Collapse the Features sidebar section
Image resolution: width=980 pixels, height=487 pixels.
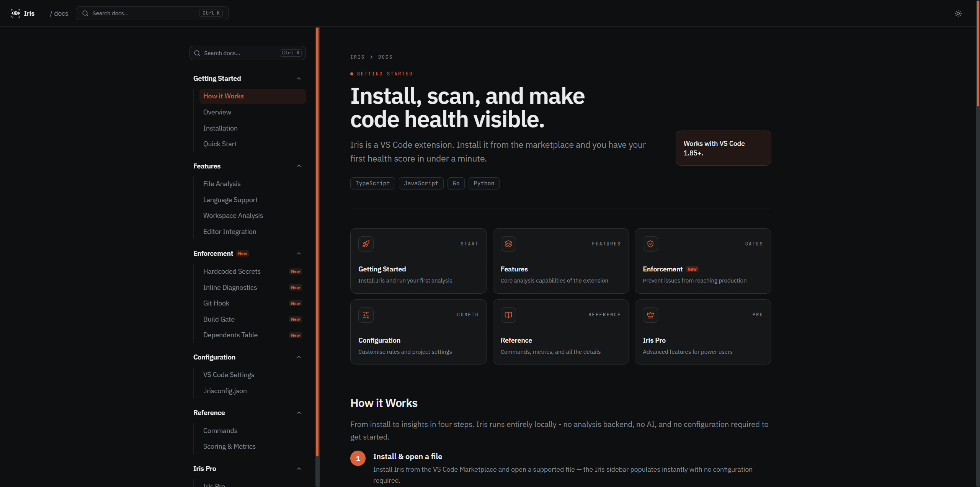click(x=299, y=166)
